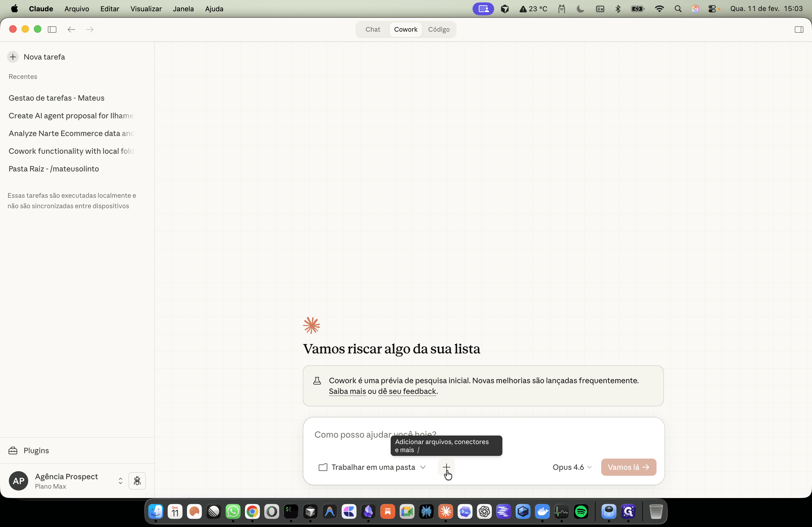Click the date and time in menu bar
The width and height of the screenshot is (812, 527).
click(766, 9)
